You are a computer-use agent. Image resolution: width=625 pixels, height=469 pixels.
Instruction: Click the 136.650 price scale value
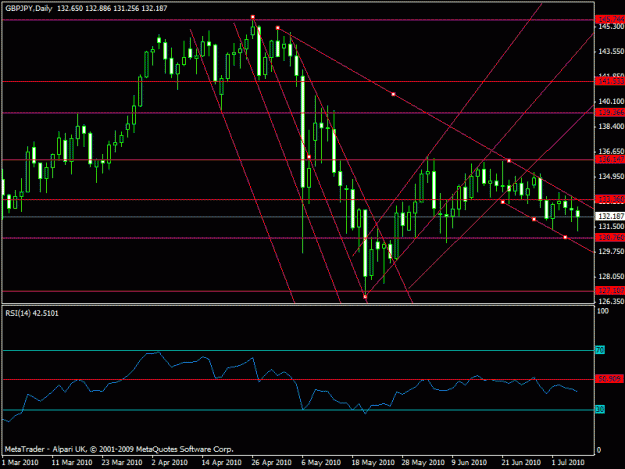pos(611,151)
